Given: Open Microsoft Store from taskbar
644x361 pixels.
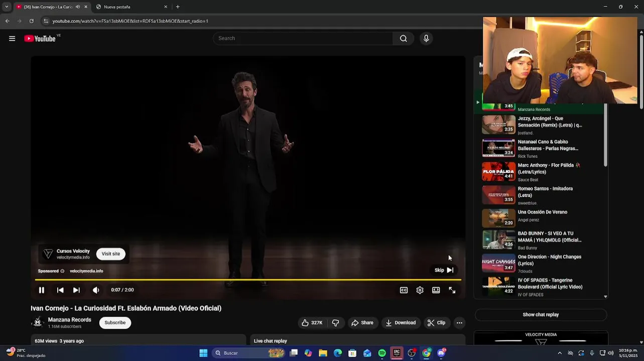Looking at the screenshot, I should pyautogui.click(x=352, y=353).
